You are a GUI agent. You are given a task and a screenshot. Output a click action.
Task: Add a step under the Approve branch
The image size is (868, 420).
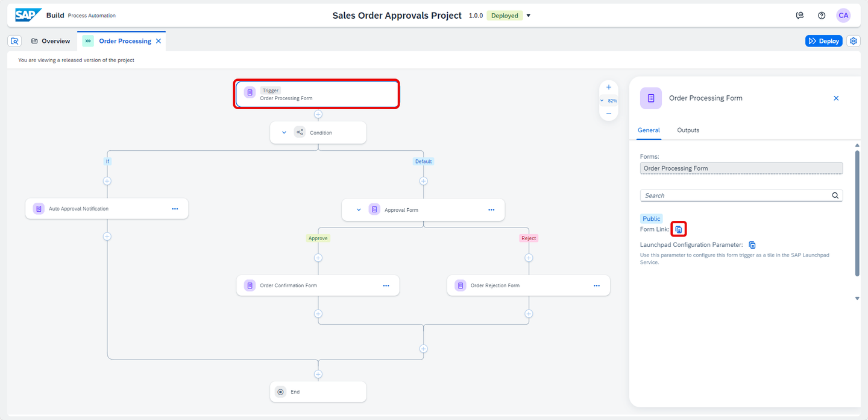coord(318,258)
